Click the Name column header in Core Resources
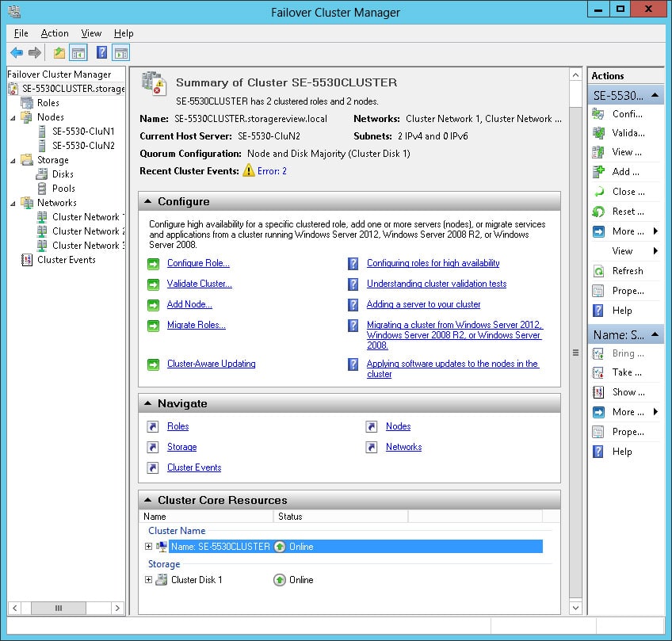This screenshot has height=641, width=672. 206,517
